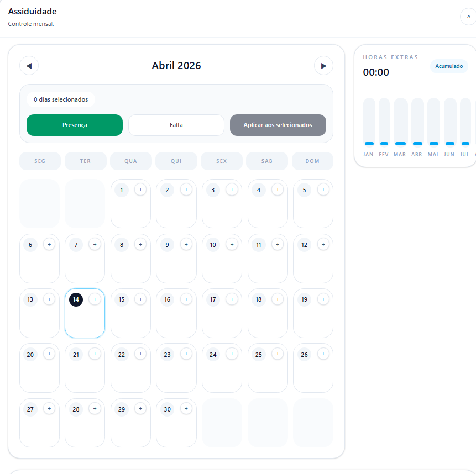Click the plus icon on day 5
The height and width of the screenshot is (474, 476).
click(x=323, y=189)
